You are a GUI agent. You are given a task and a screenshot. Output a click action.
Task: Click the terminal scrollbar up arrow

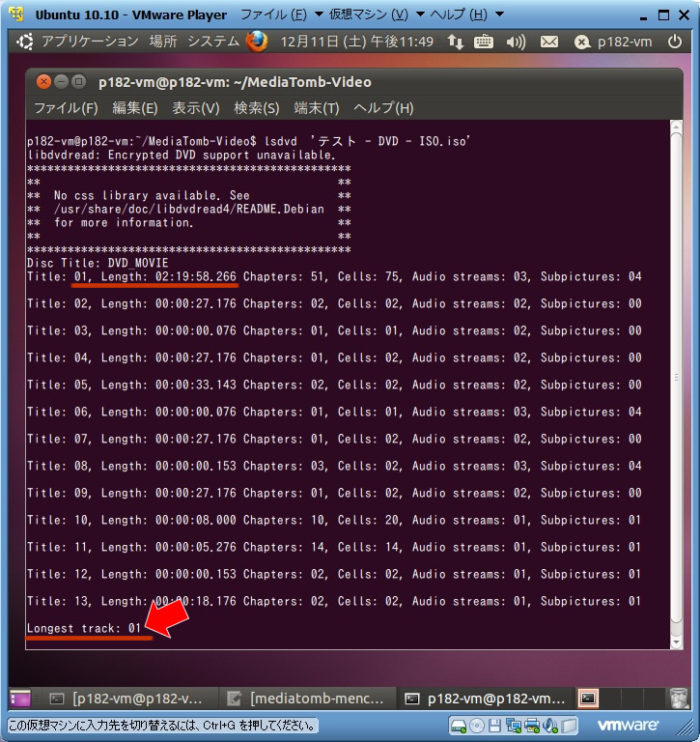tap(677, 127)
